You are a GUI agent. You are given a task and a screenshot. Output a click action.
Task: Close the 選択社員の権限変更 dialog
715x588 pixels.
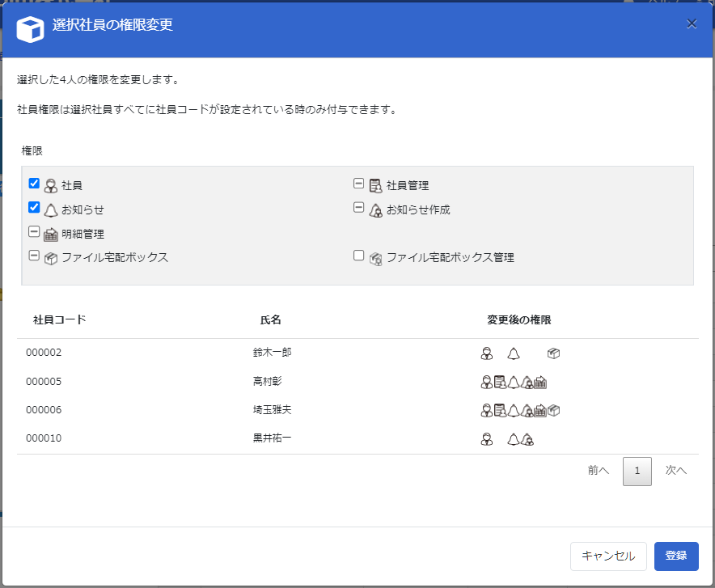[x=692, y=24]
